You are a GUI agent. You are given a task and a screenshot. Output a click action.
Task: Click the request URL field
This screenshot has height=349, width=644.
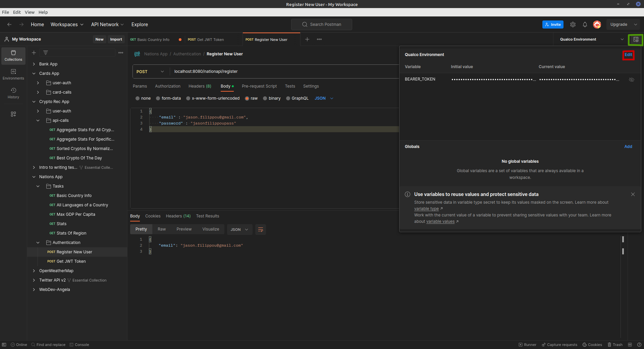pos(284,71)
